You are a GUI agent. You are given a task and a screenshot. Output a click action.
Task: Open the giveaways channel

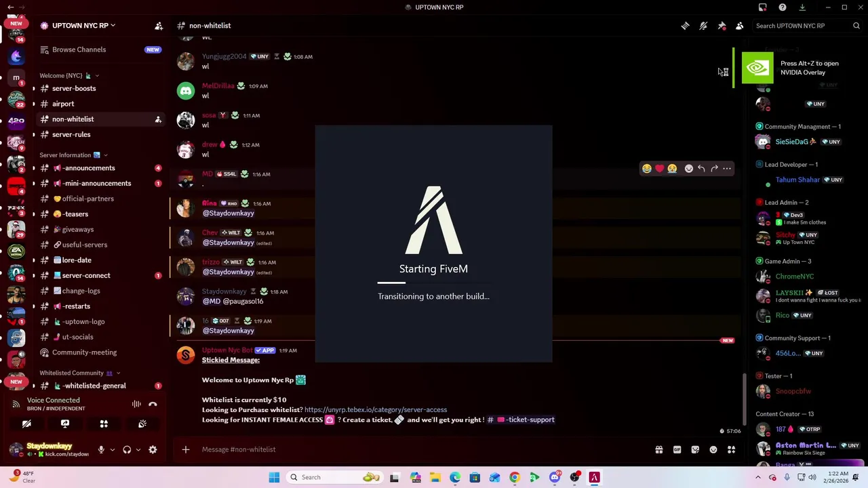coord(77,230)
